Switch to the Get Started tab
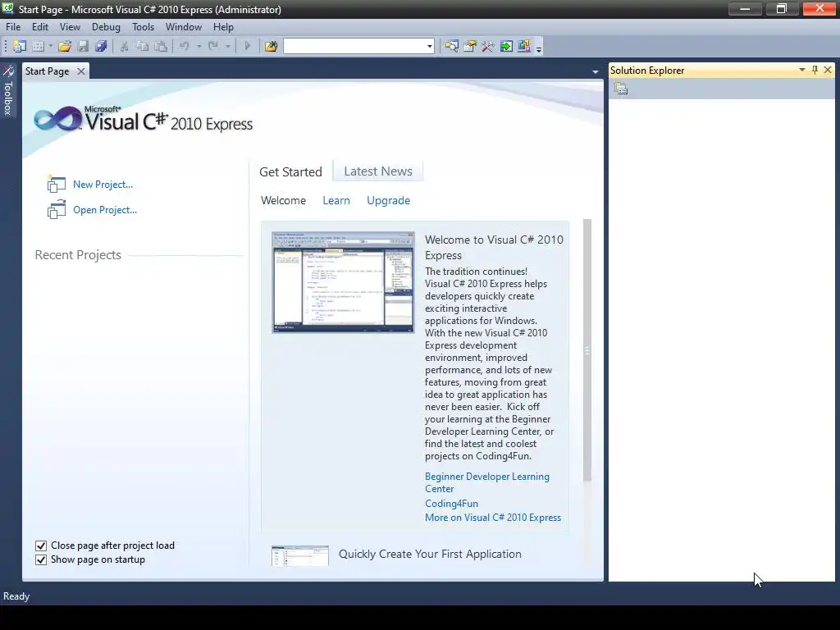Image resolution: width=840 pixels, height=630 pixels. point(291,172)
